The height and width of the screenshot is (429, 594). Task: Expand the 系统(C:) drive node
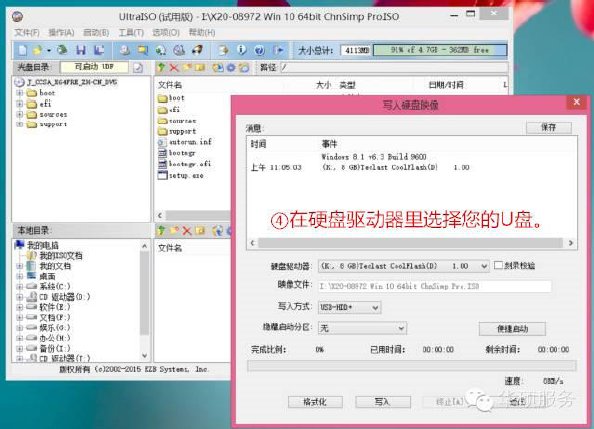20,287
